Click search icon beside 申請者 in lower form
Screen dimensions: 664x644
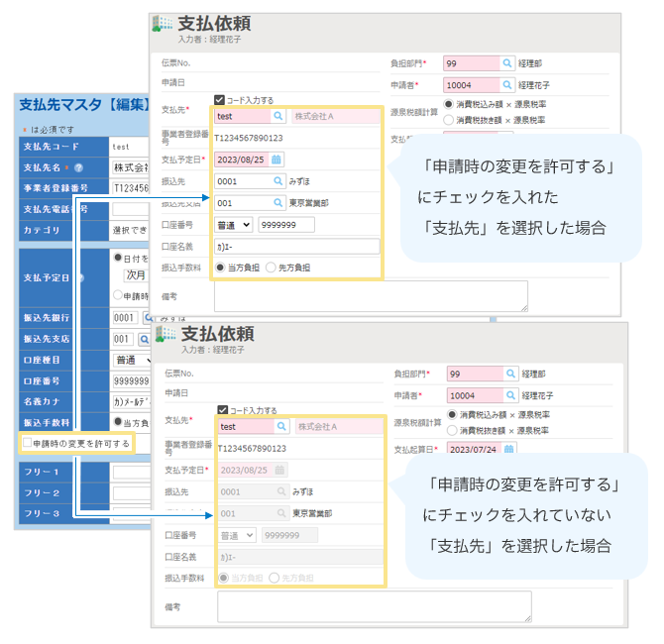pyautogui.click(x=506, y=395)
